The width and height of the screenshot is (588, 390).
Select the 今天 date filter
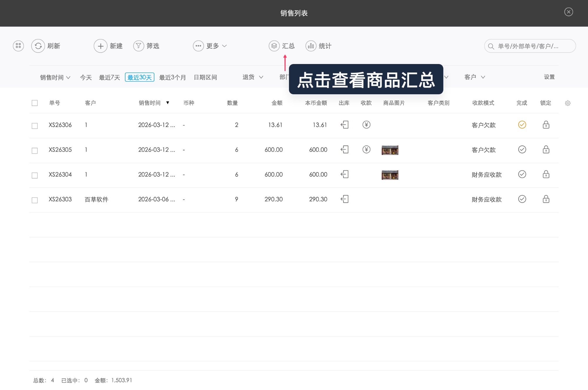tap(86, 77)
